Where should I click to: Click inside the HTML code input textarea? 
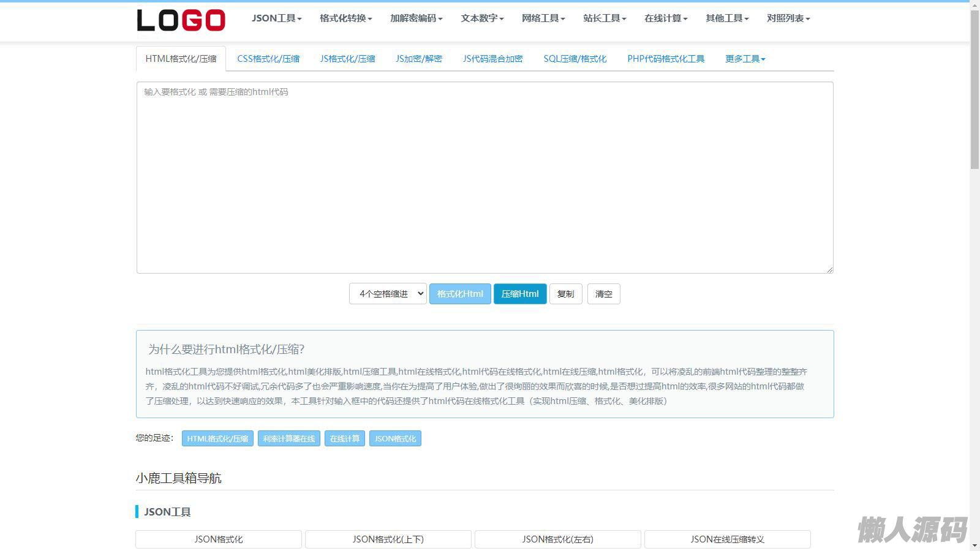[484, 178]
